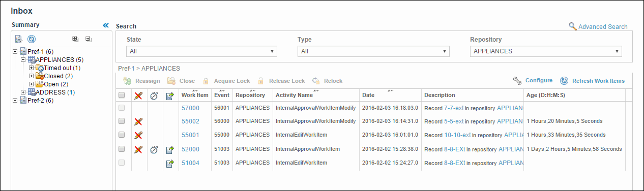The image size is (644, 191).
Task: Click the edit icon in row 51004
Action: (170, 163)
